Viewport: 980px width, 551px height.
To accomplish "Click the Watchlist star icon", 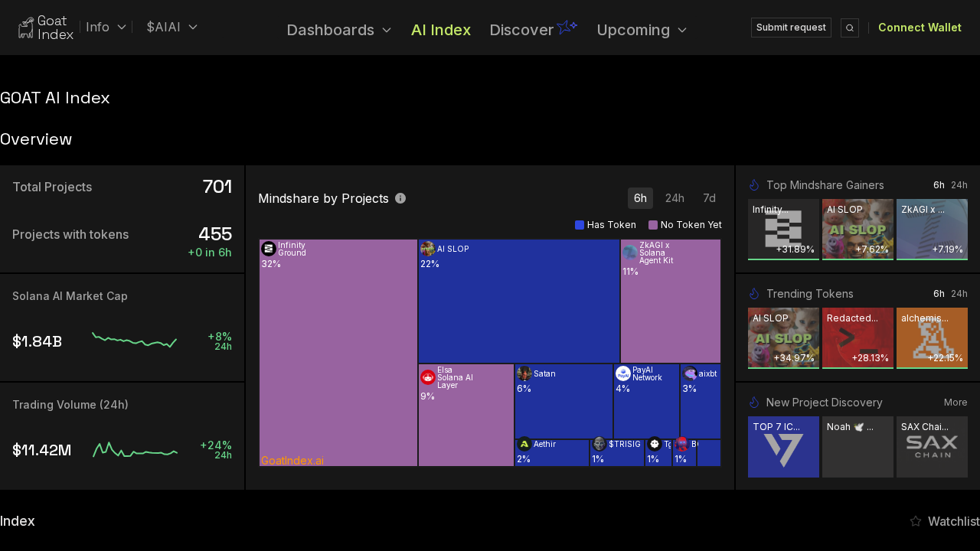I will [x=916, y=521].
